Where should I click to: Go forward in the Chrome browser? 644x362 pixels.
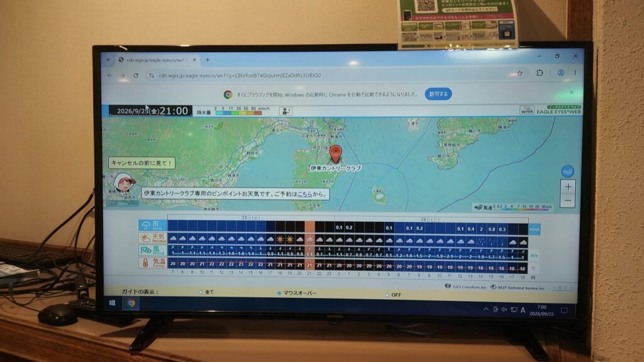[x=123, y=75]
